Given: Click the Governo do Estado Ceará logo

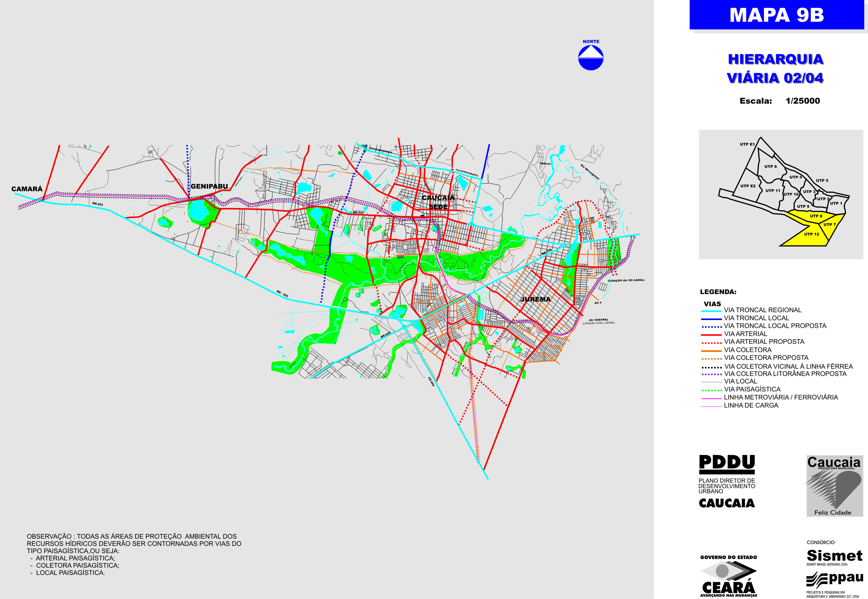Looking at the screenshot, I should click(x=728, y=576).
